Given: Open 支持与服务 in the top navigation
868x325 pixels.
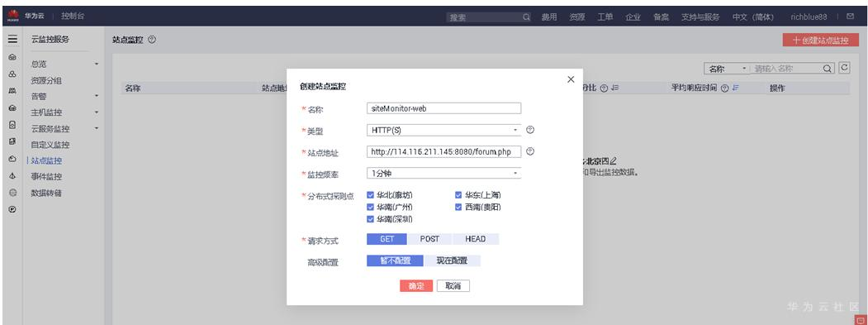Looking at the screenshot, I should (x=700, y=17).
